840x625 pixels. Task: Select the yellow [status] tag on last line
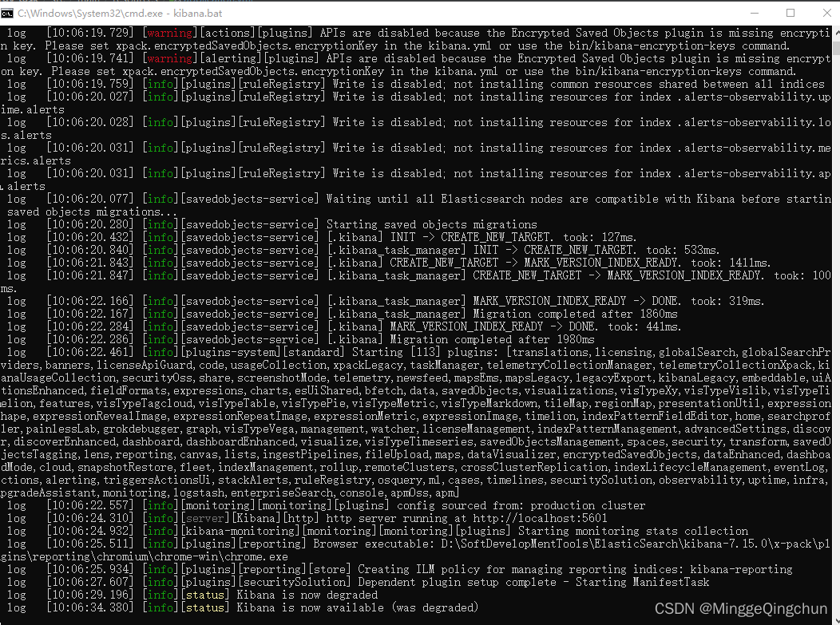206,607
